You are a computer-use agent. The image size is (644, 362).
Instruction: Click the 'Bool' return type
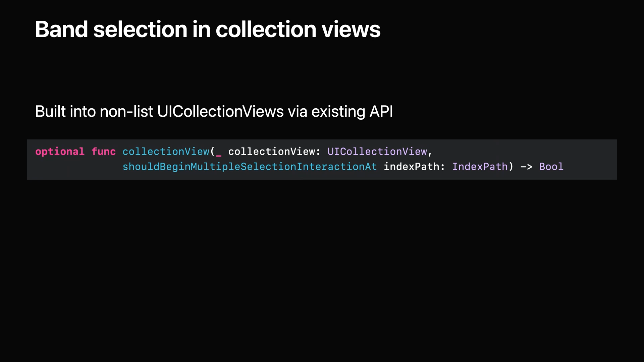click(551, 167)
